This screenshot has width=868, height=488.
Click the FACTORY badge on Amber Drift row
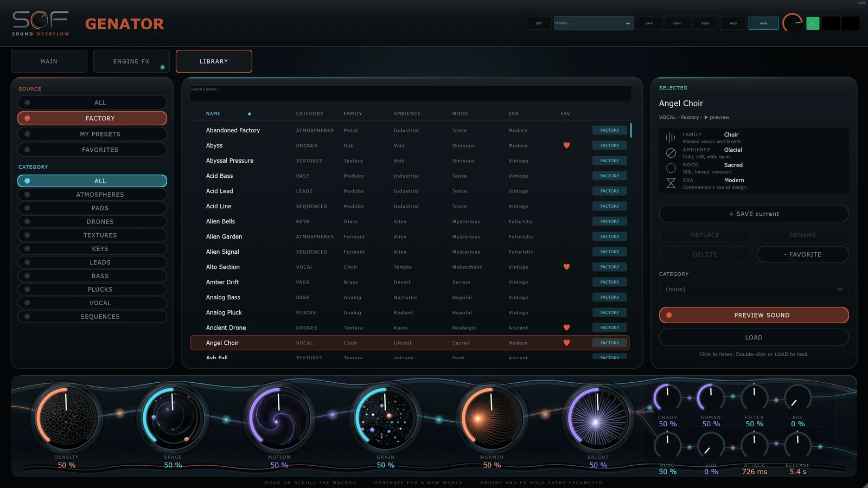(x=610, y=282)
